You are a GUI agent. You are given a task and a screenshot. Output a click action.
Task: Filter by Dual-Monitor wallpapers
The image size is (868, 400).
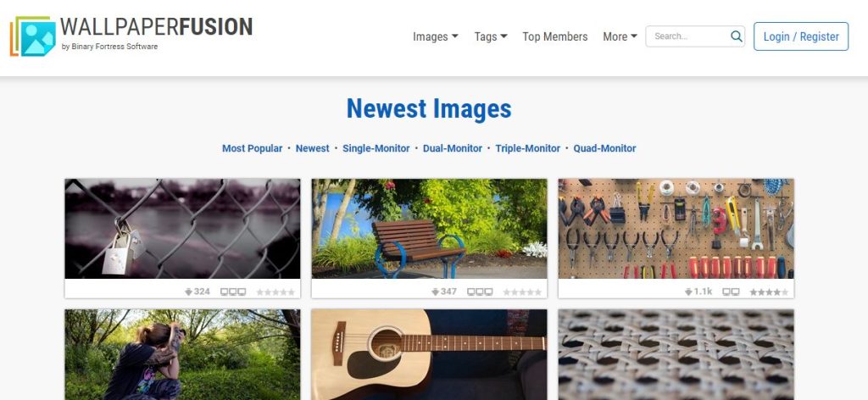click(x=453, y=148)
